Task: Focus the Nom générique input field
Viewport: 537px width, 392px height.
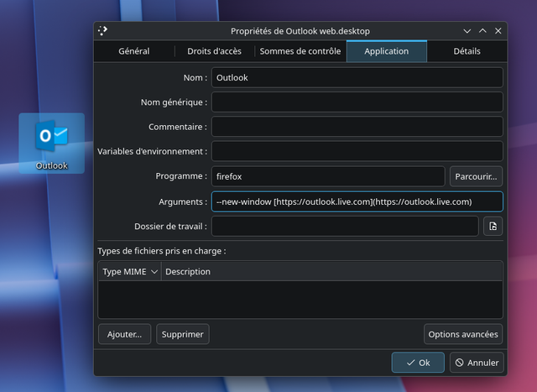Action: click(357, 102)
